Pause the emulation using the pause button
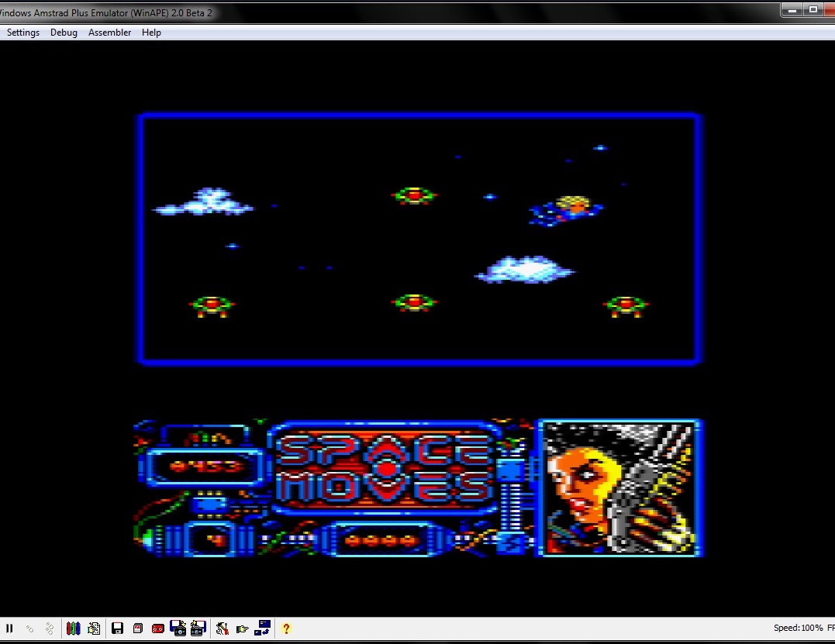This screenshot has height=644, width=835. tap(10, 629)
